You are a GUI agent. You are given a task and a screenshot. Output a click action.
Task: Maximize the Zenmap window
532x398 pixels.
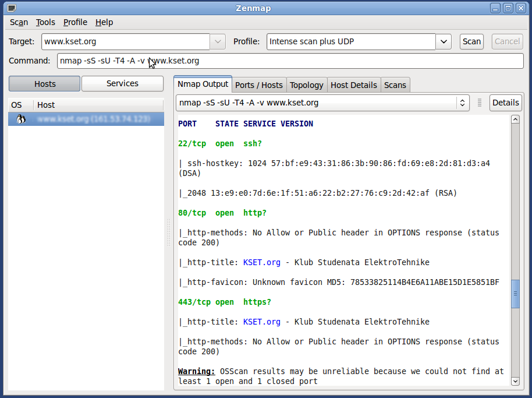coord(508,8)
